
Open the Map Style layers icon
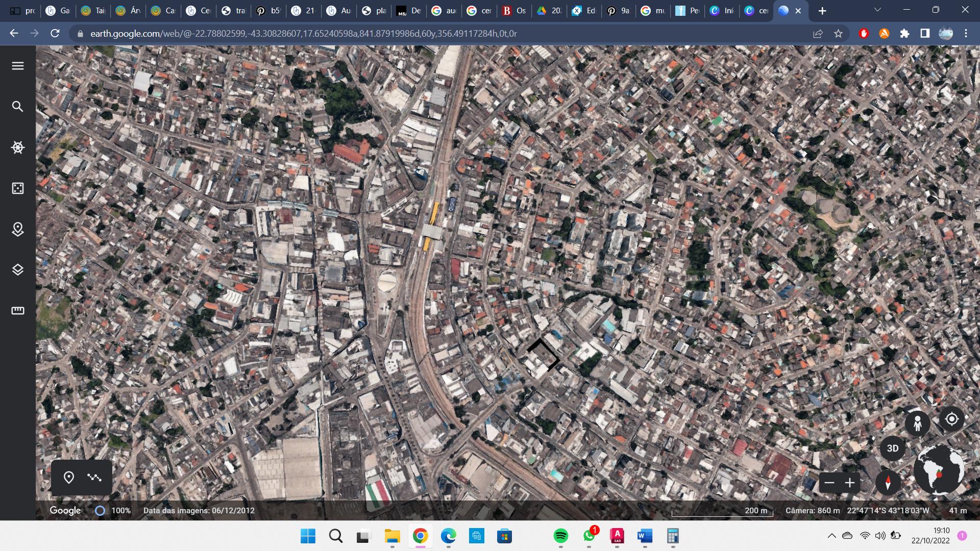(x=18, y=270)
